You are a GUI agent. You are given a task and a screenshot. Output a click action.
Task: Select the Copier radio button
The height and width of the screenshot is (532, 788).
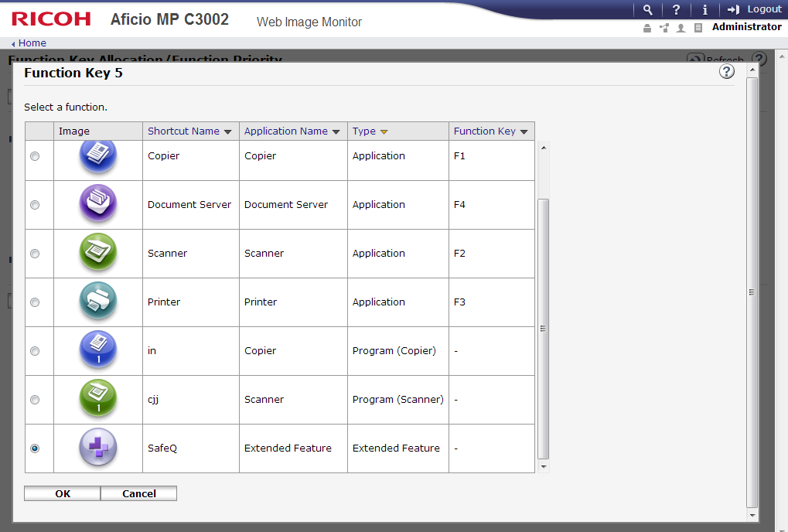tap(35, 156)
